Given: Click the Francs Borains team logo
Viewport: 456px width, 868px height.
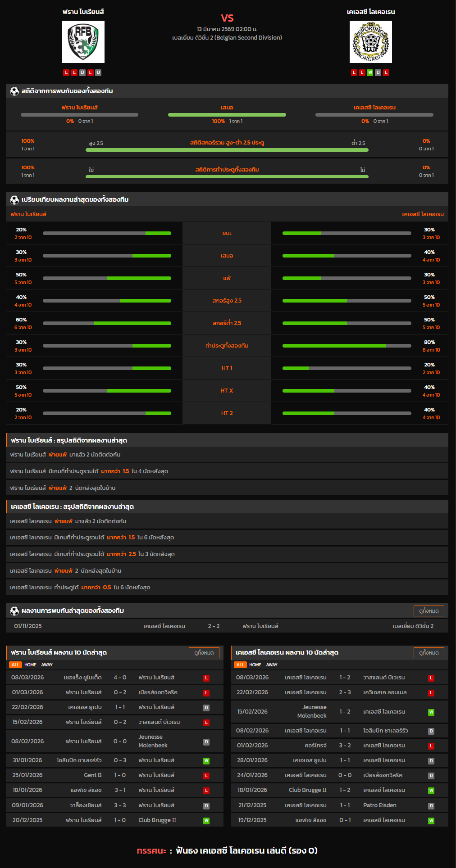Looking at the screenshot, I should point(83,42).
